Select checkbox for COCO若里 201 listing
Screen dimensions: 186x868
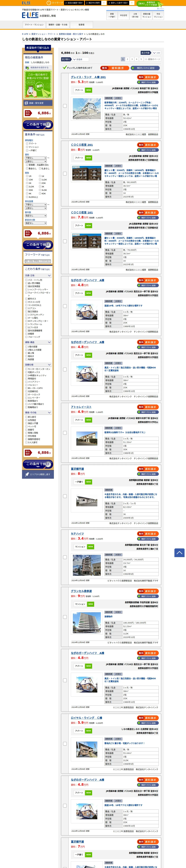click(65, 174)
